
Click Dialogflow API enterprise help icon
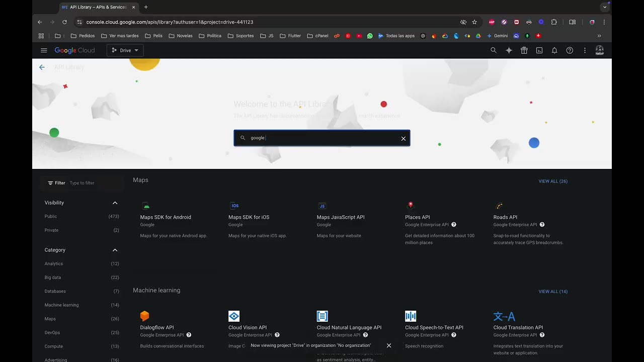(189, 335)
